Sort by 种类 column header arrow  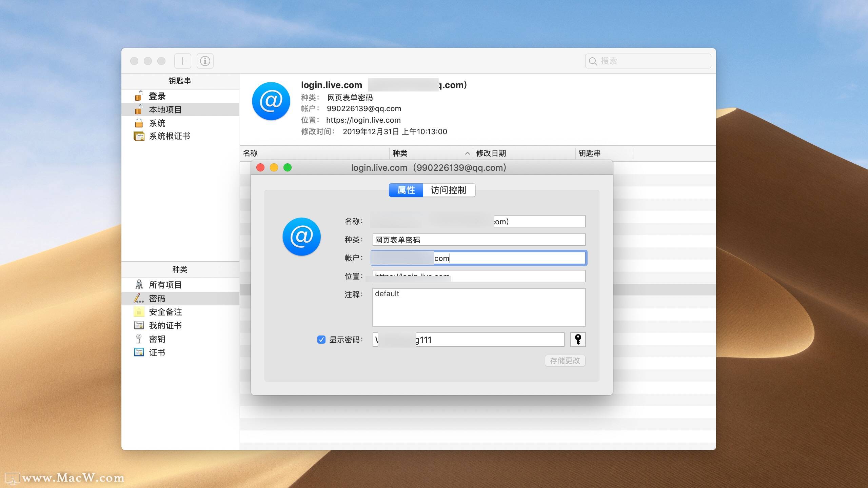[x=467, y=154]
